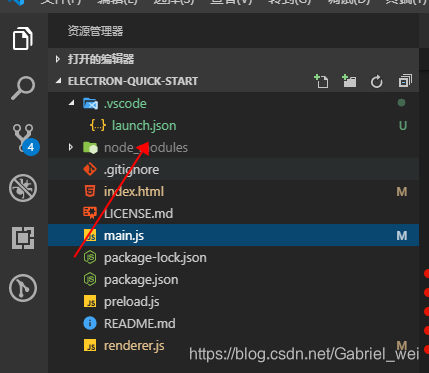Open LICENSE.md file

tap(233, 213)
